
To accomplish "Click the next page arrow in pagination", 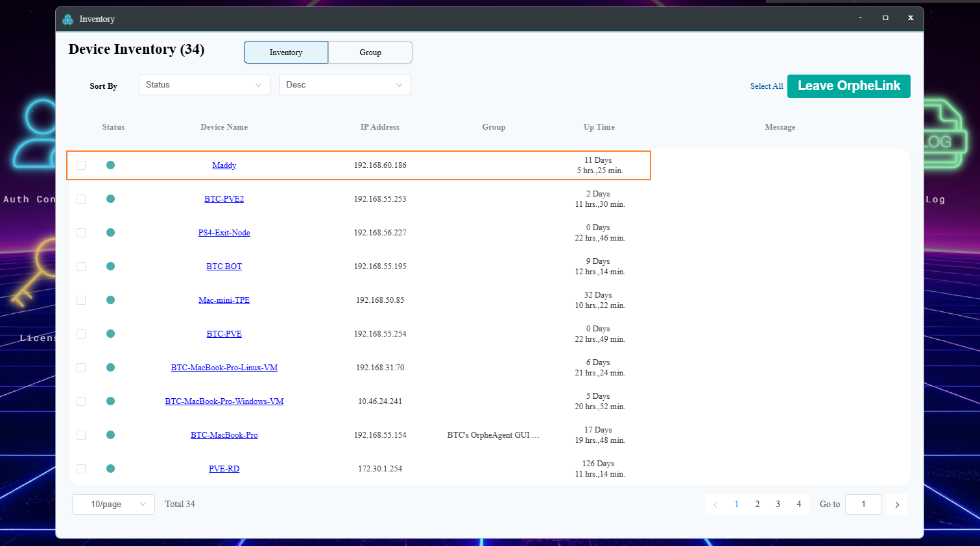I will 897,504.
